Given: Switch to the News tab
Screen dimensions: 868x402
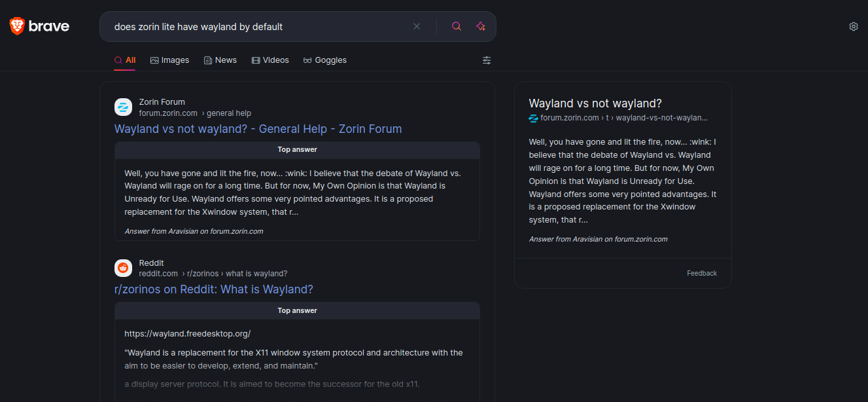Looking at the screenshot, I should coord(220,60).
